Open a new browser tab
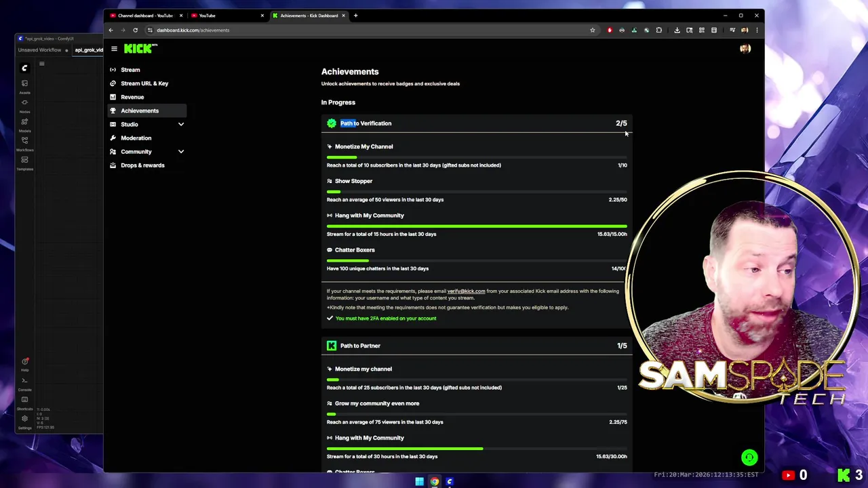Image resolution: width=868 pixels, height=488 pixels. [x=355, y=16]
